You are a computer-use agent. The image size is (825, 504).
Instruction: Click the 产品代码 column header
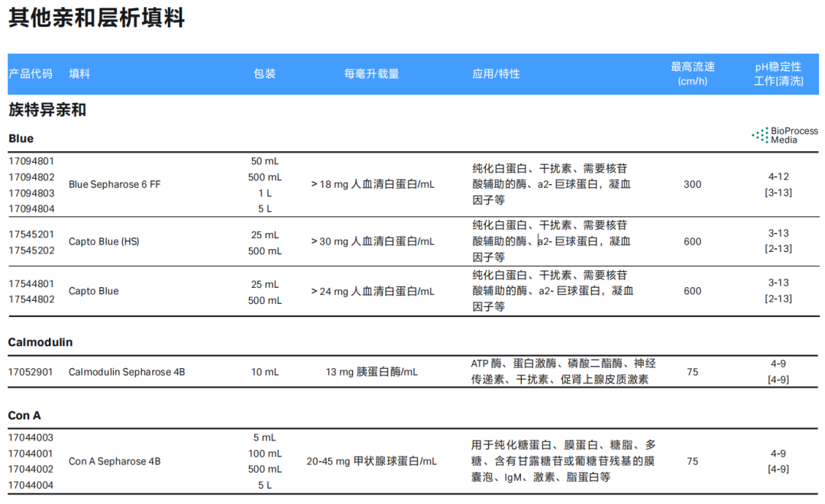point(31,73)
